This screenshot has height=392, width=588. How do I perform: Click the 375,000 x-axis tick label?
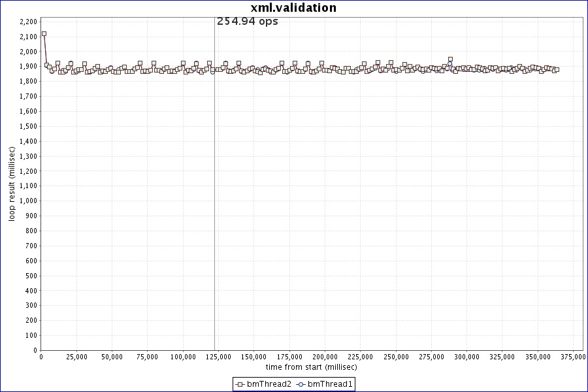(x=574, y=357)
